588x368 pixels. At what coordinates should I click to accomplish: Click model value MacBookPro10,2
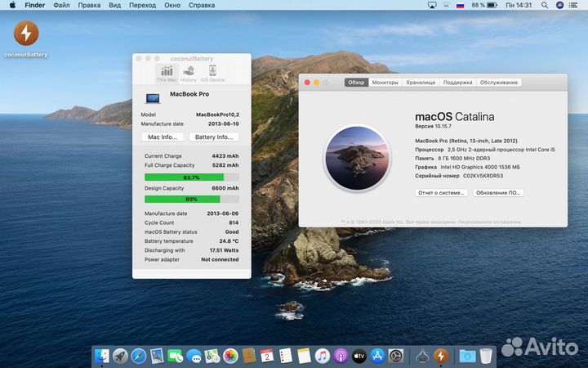coord(217,114)
